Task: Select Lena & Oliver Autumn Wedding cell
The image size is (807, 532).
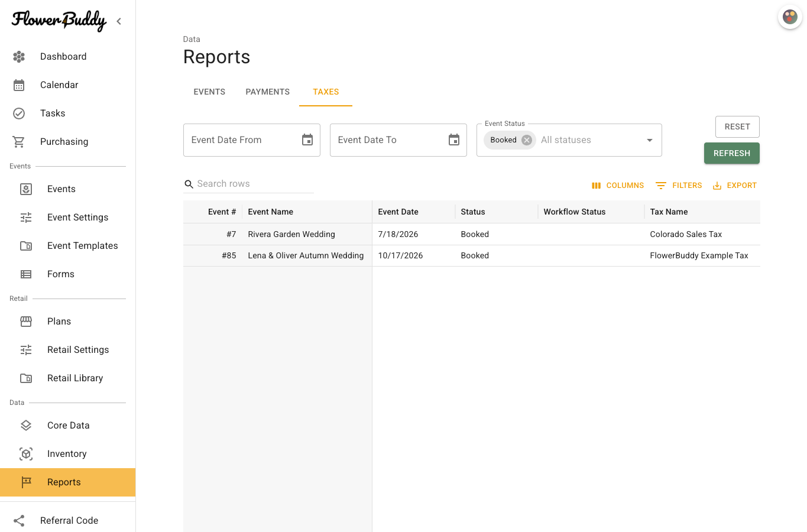Action: tap(306, 255)
